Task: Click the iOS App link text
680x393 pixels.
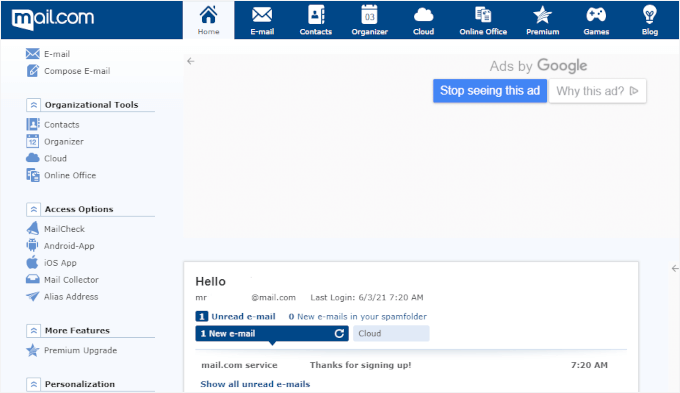Action: (60, 262)
